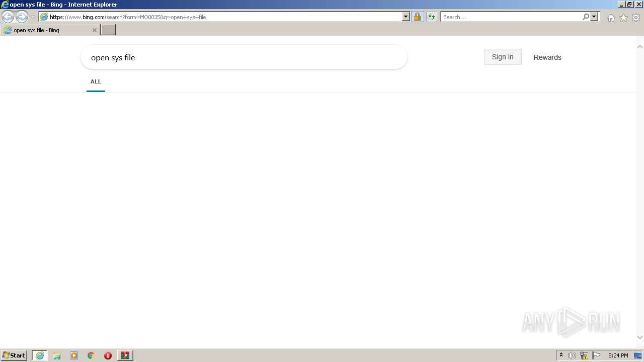This screenshot has height=362, width=644.
Task: View the padlock security report icon
Action: pos(417,17)
